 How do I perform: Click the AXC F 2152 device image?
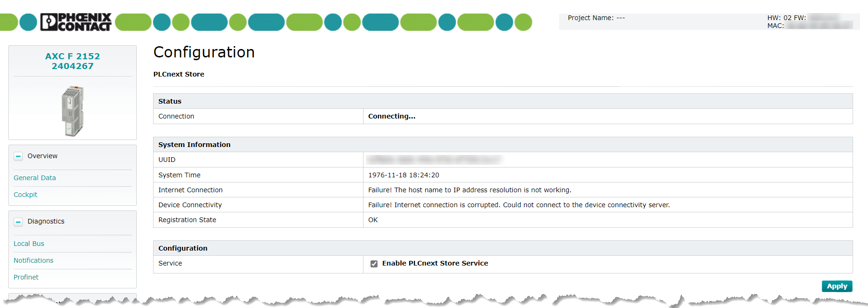click(x=72, y=111)
